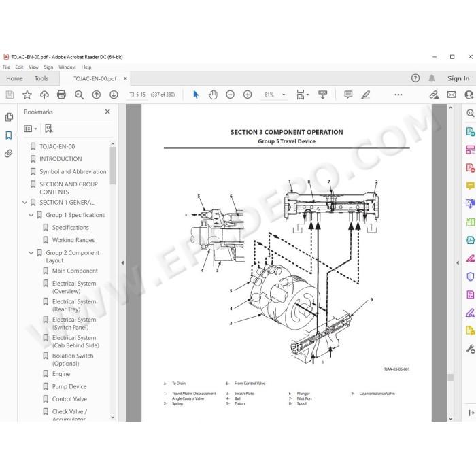Open the page thumbnails panel
This screenshot has height=476, width=476.
click(9, 117)
